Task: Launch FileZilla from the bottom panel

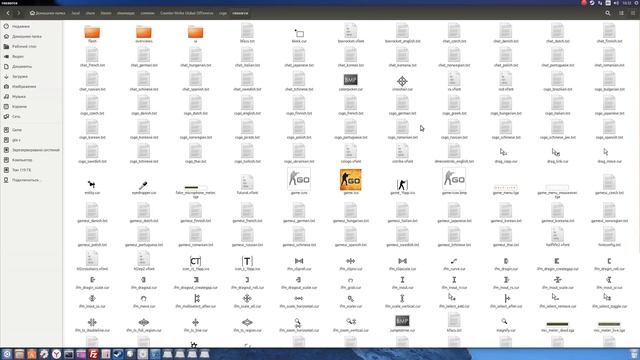Action: [93, 354]
